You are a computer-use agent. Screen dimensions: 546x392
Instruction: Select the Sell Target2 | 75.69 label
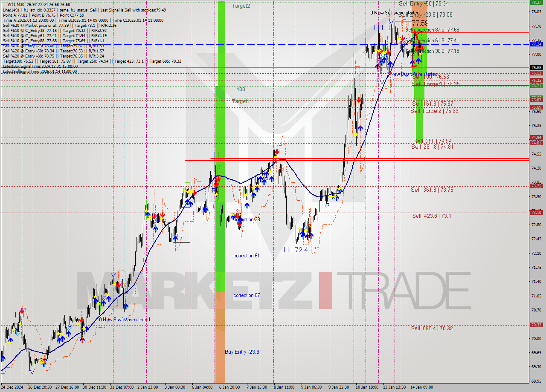[x=435, y=111]
